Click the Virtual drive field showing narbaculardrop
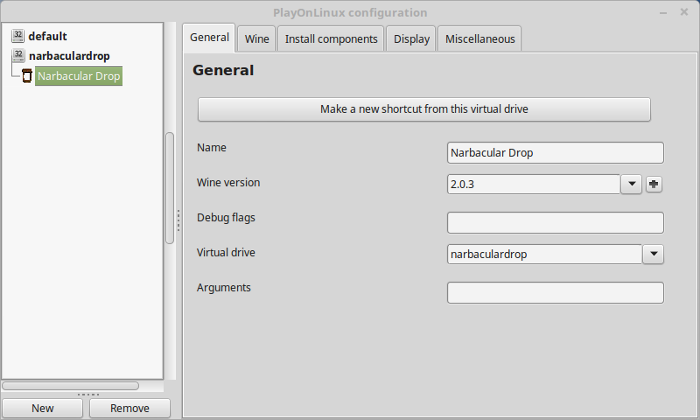700x420 pixels. pos(545,254)
